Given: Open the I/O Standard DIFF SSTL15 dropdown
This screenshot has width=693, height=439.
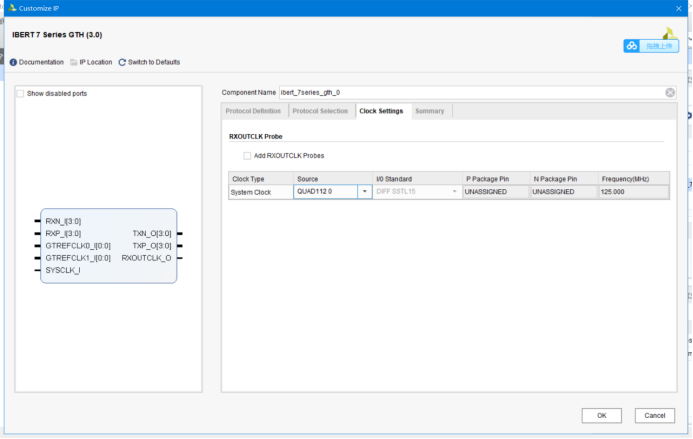Looking at the screenshot, I should (x=417, y=192).
